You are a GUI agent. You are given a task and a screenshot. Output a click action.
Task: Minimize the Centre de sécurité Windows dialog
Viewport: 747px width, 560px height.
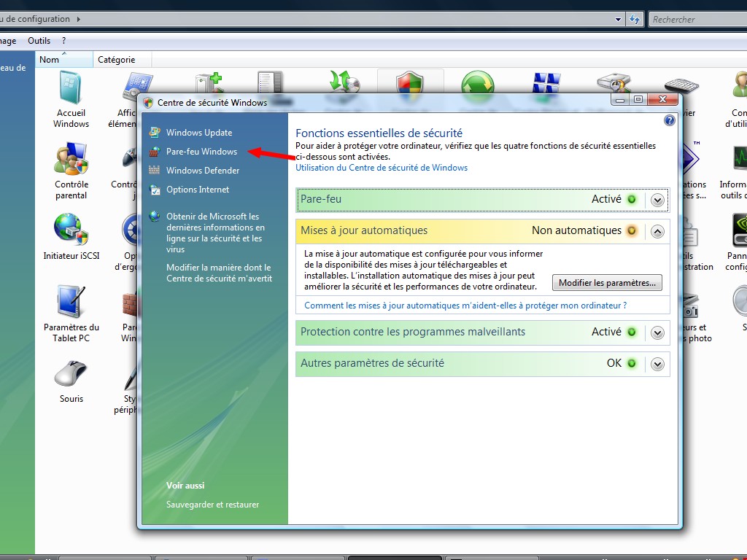pos(620,99)
